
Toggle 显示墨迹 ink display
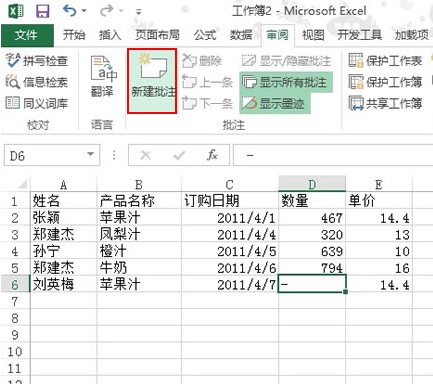(275, 103)
